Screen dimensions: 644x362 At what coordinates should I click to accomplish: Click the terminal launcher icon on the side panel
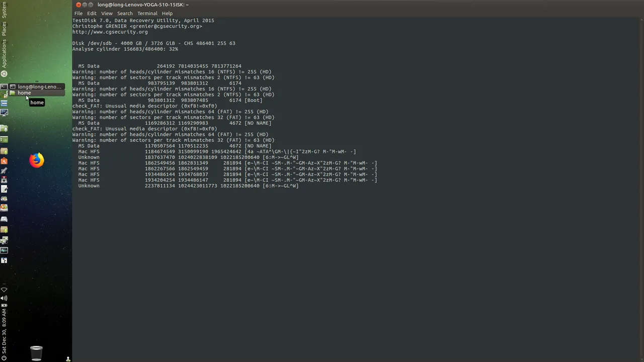4,86
